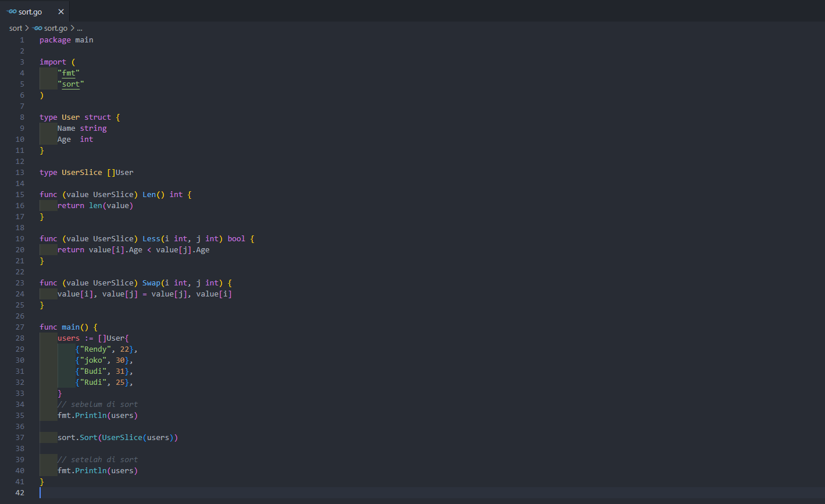825x504 pixels.
Task: Click on UserSlice type declaration name
Action: point(82,173)
